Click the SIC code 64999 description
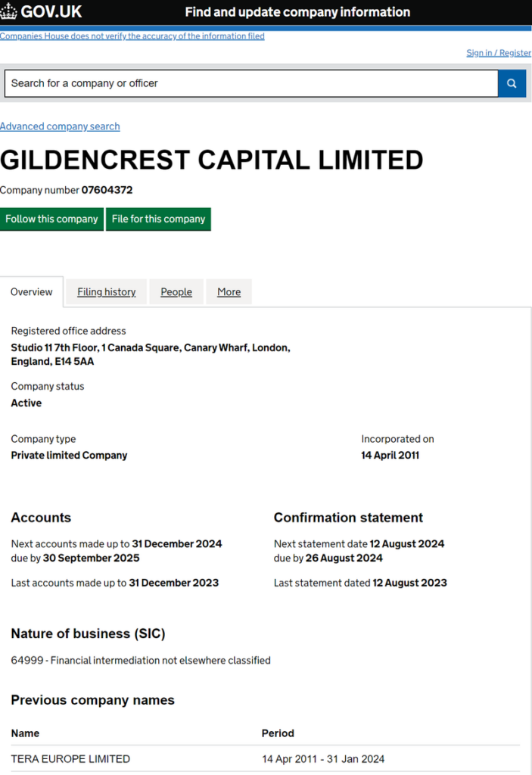This screenshot has height=775, width=532. coord(141,660)
